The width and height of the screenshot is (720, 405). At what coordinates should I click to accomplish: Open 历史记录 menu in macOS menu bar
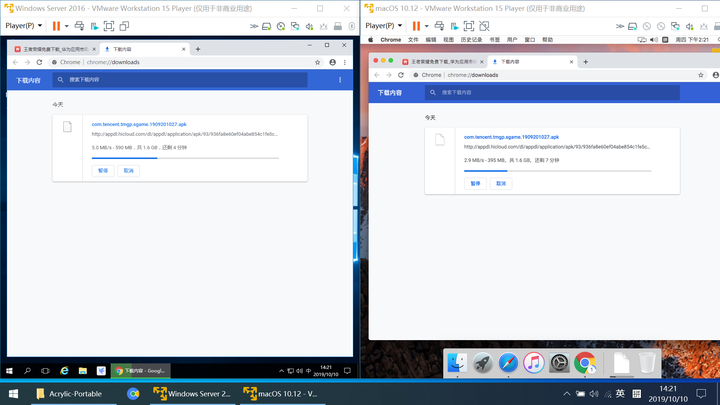(470, 40)
